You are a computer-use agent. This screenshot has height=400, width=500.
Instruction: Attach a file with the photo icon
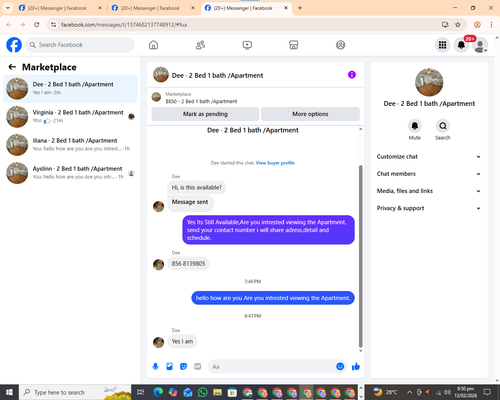click(x=169, y=367)
